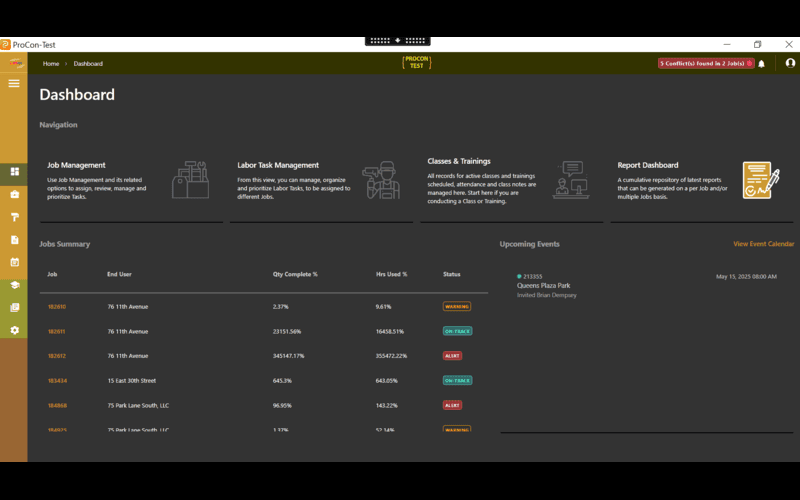Click the WARNING badge for job 182610
The width and height of the screenshot is (800, 500).
click(457, 307)
